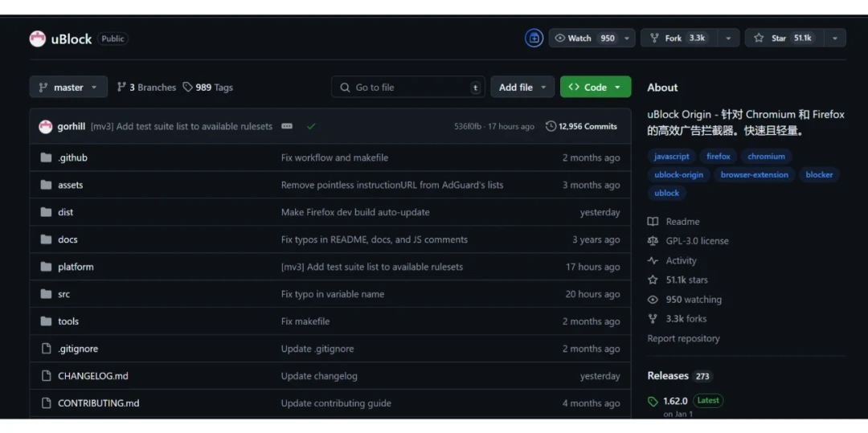This screenshot has width=868, height=433.
Task: Focus the Go to file search field
Action: (x=408, y=88)
